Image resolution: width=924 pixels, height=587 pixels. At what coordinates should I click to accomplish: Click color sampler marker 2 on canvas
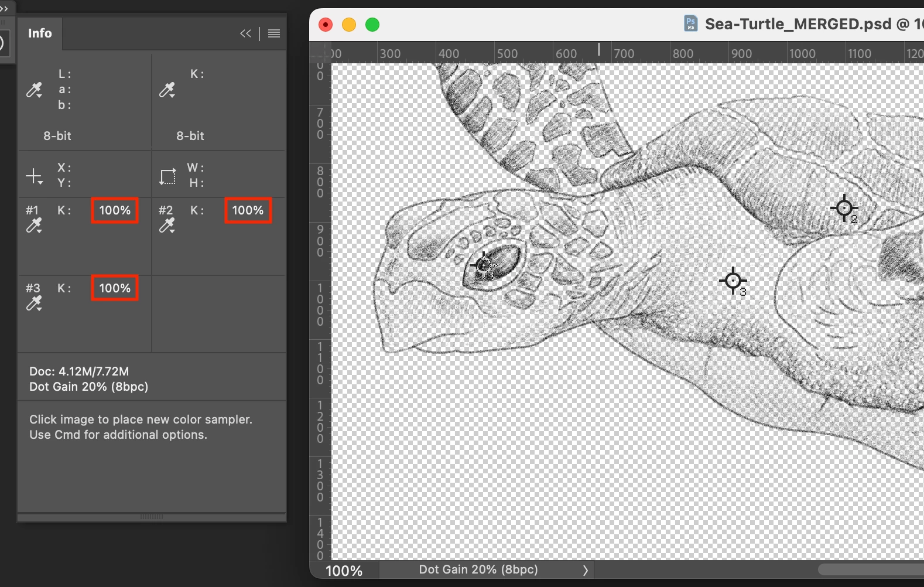click(844, 208)
